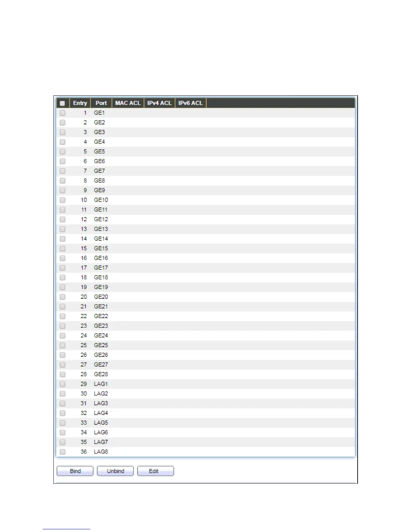Open the Edit button
411x532 pixels.
pos(155,471)
